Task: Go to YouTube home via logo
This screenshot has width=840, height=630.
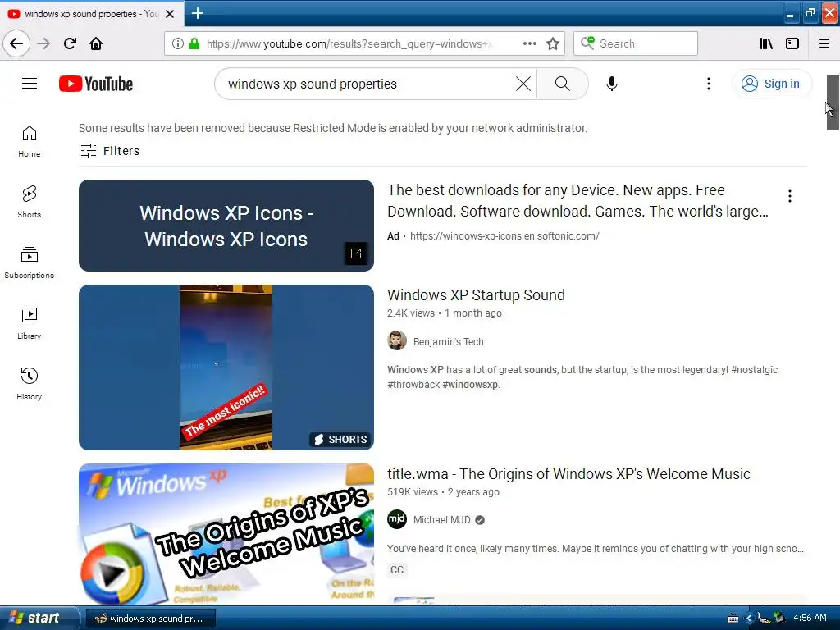Action: [96, 84]
